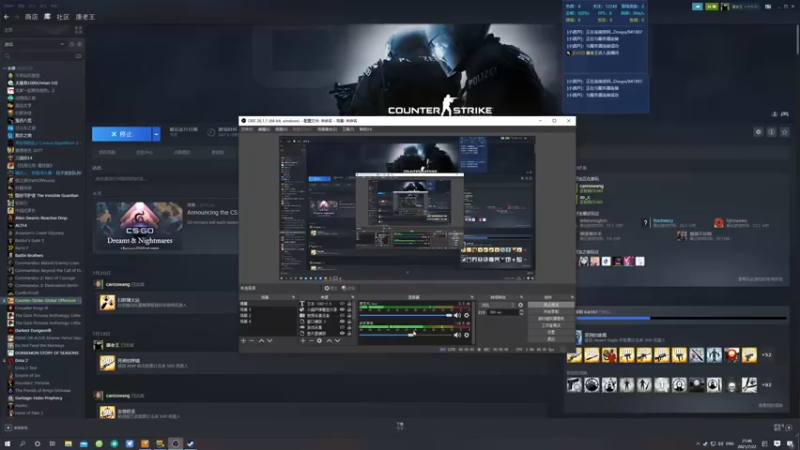Click the blue 停止 button for CS:GO

click(121, 134)
